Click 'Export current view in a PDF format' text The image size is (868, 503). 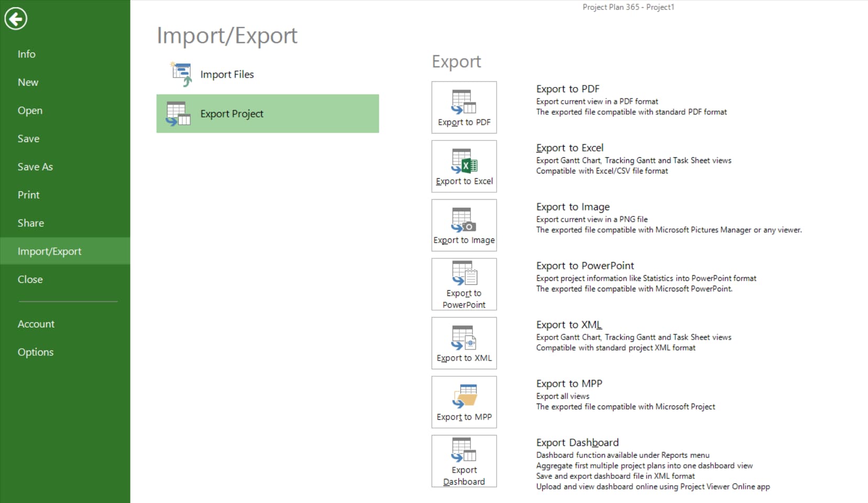[597, 102]
